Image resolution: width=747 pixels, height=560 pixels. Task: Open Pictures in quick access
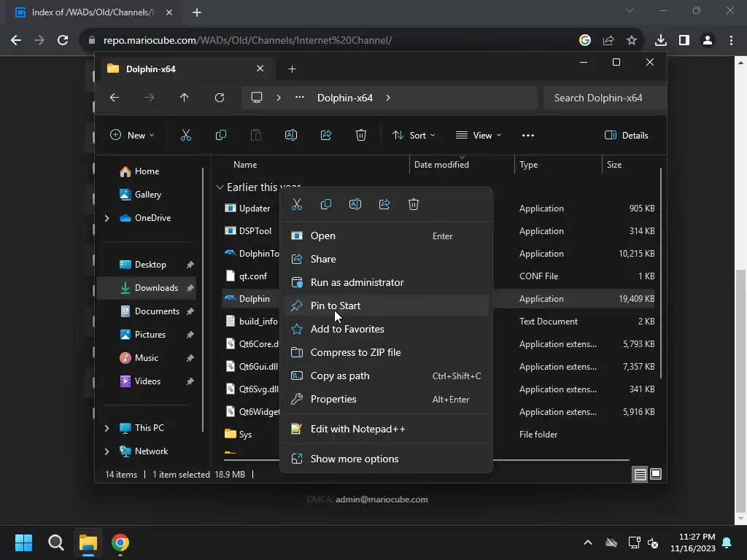(149, 334)
